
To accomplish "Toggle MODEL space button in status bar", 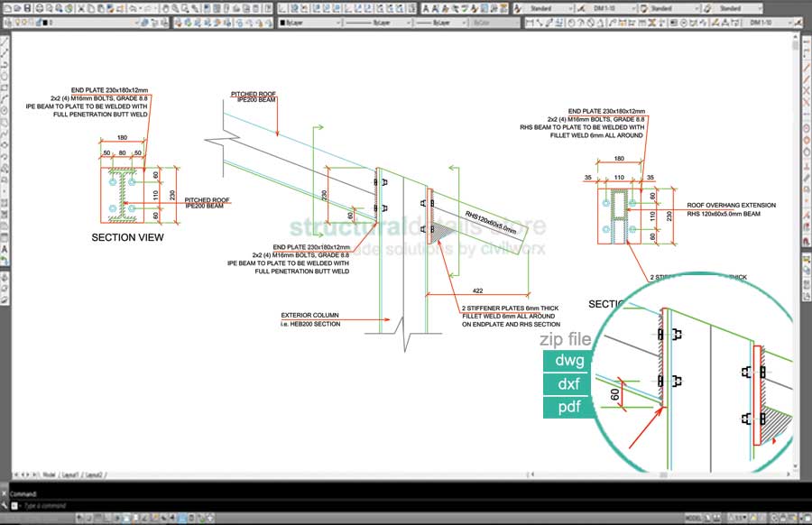I will pyautogui.click(x=693, y=519).
